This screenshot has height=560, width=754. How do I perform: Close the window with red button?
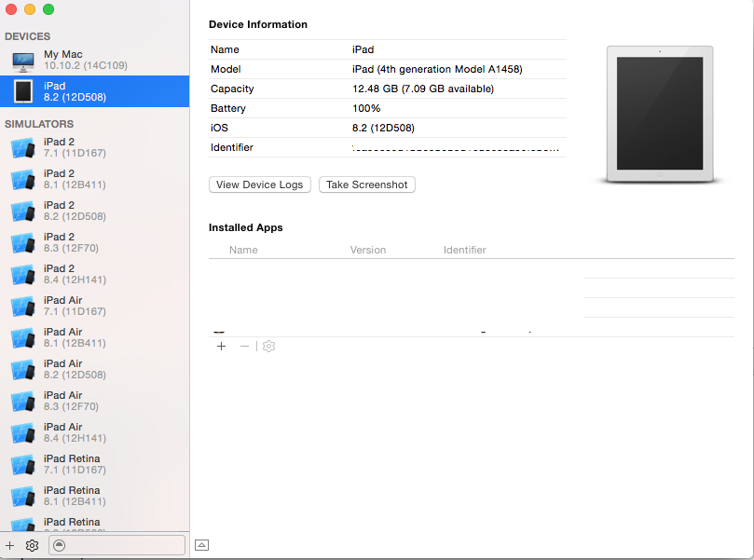(x=11, y=9)
